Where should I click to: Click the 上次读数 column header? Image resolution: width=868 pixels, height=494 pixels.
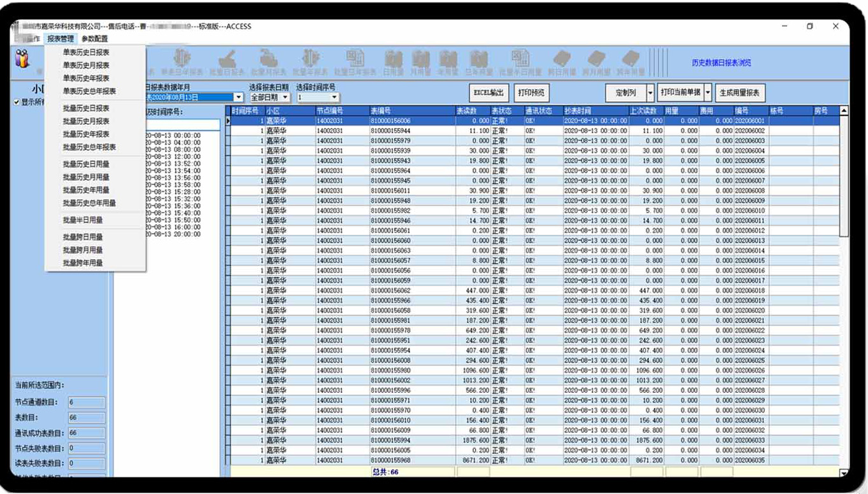646,111
